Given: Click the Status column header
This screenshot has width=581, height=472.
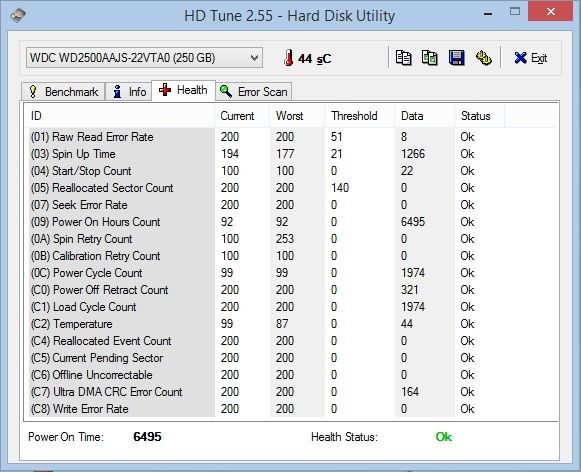Looking at the screenshot, I should pos(479,116).
